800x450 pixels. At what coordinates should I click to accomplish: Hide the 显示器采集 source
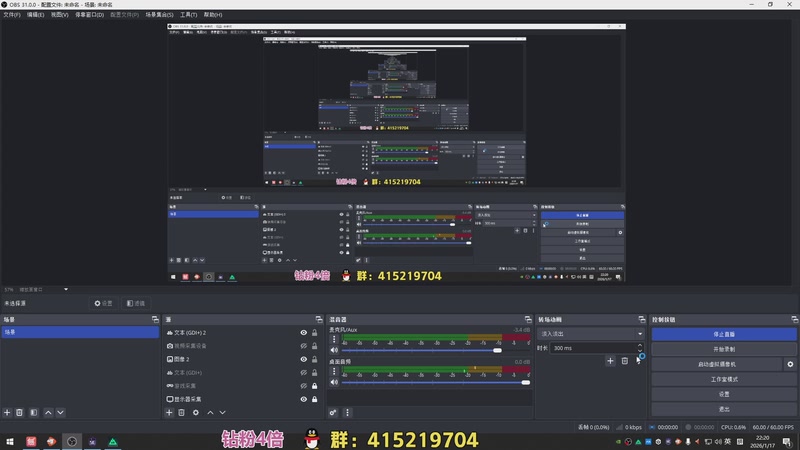click(x=304, y=399)
